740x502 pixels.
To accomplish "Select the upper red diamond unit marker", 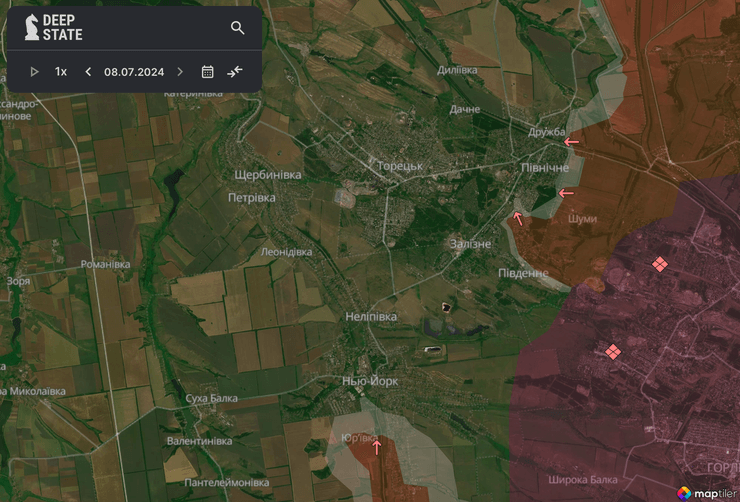I will 659,264.
